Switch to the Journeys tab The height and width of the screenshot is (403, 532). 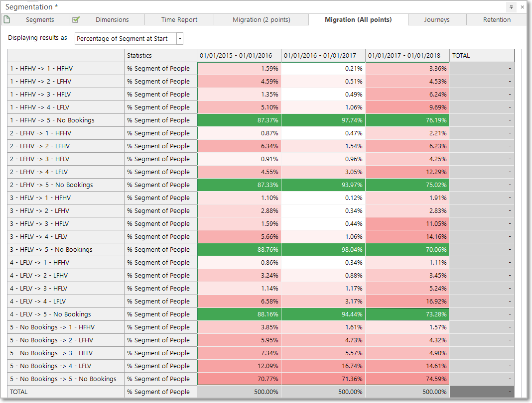(x=437, y=20)
